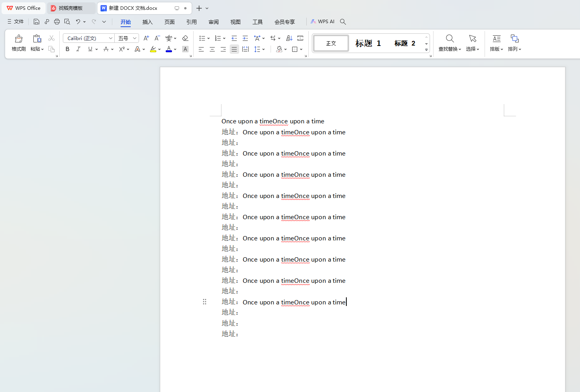580x392 pixels.
Task: Open the bullet list icon
Action: (203, 38)
